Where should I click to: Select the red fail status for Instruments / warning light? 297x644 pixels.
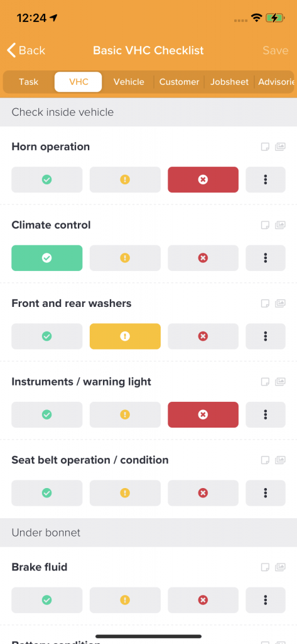pyautogui.click(x=203, y=415)
